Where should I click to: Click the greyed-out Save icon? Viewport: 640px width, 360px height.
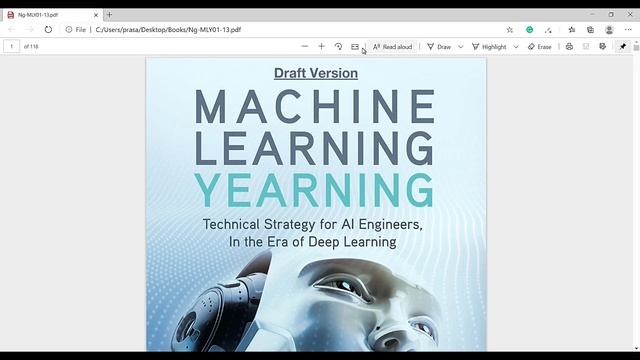click(x=586, y=47)
